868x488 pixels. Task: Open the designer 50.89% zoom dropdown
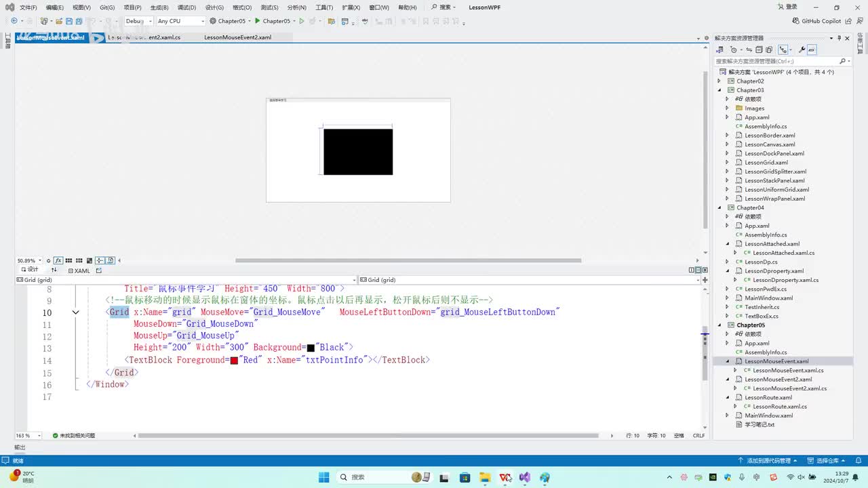click(29, 260)
